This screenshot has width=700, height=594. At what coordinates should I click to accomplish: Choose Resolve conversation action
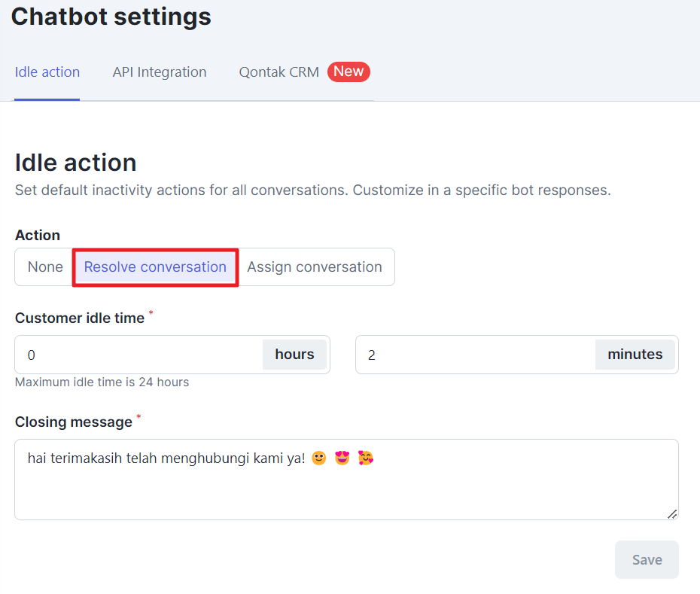point(155,267)
